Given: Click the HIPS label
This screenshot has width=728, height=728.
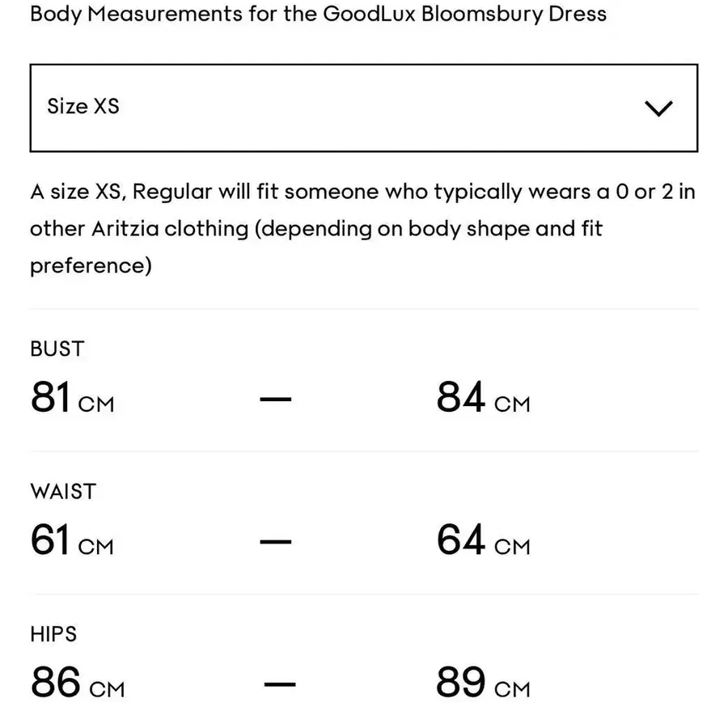Looking at the screenshot, I should [53, 633].
